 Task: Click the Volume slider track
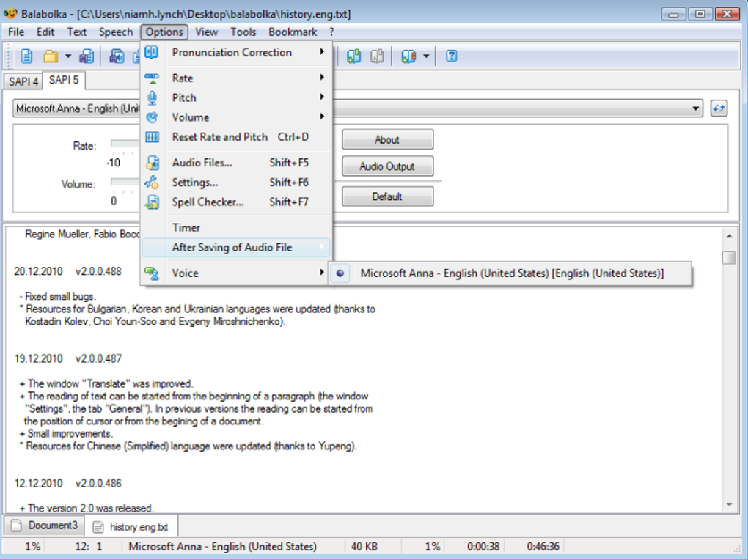[125, 182]
